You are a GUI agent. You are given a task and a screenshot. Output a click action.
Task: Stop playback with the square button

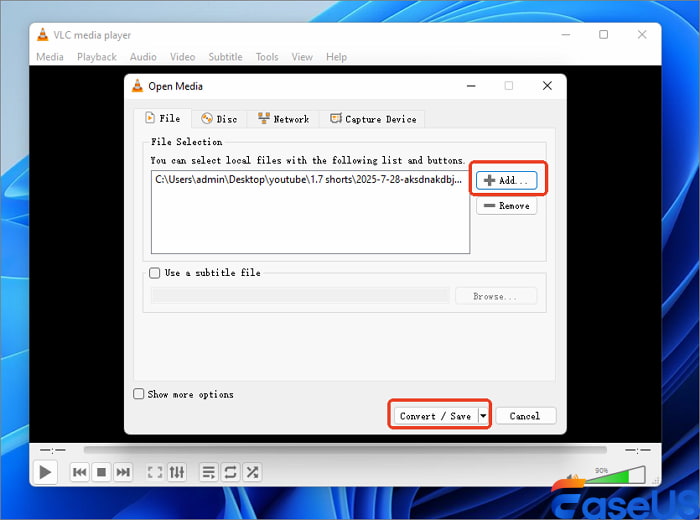pos(101,472)
